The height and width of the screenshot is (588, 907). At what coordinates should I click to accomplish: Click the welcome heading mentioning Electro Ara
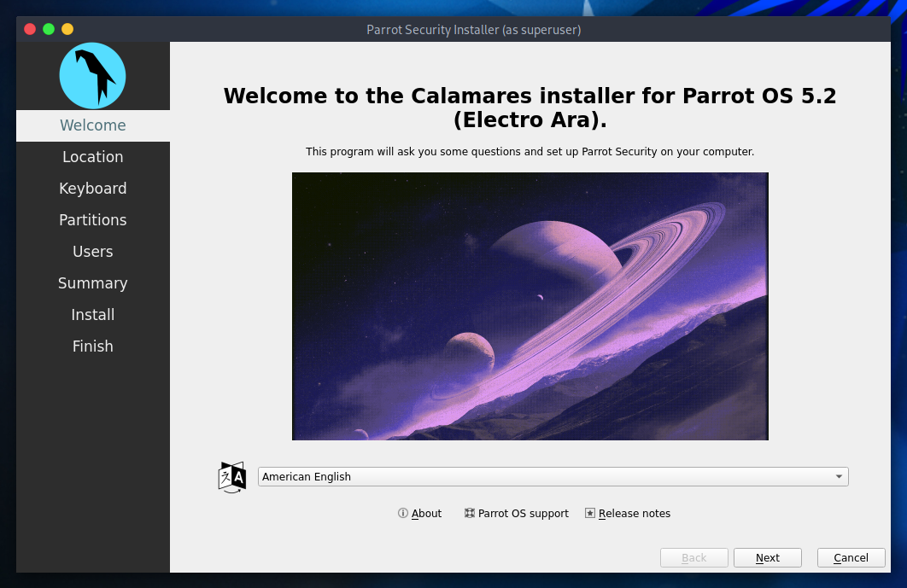530,108
